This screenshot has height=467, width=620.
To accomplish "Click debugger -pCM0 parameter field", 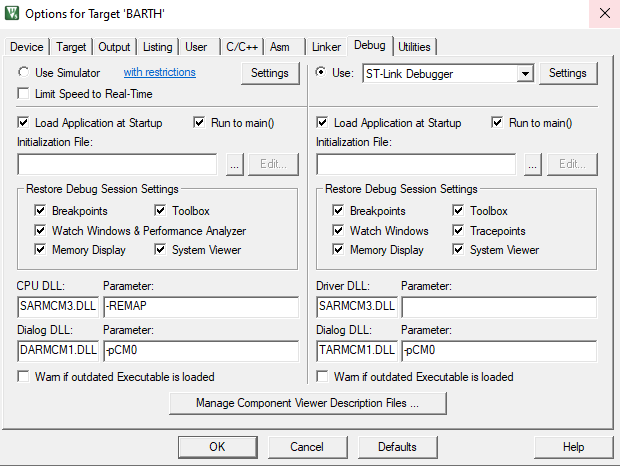I will point(499,351).
